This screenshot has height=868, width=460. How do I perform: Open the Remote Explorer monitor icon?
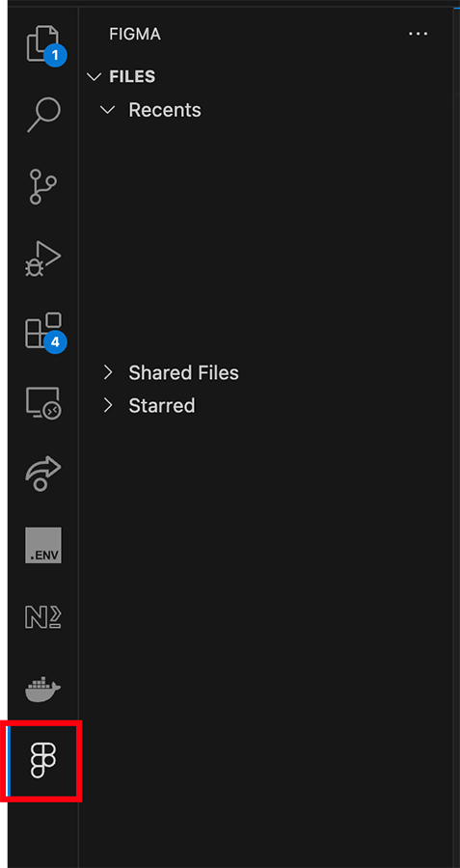tap(43, 402)
